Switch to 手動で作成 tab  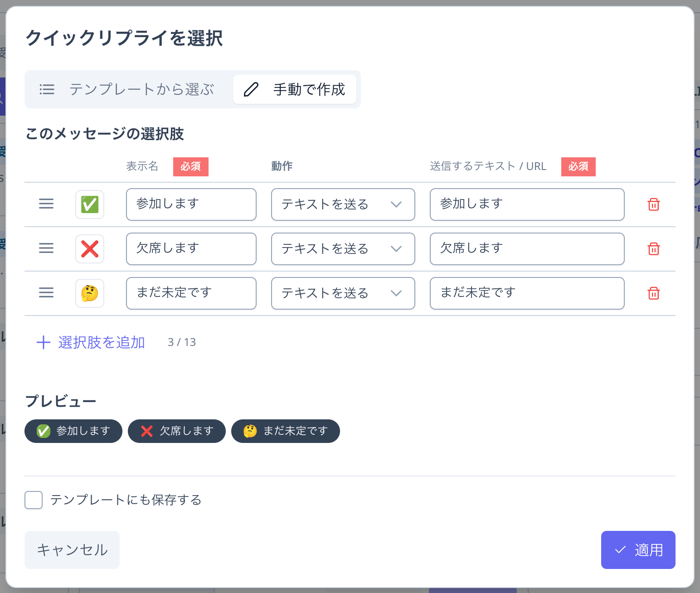295,89
